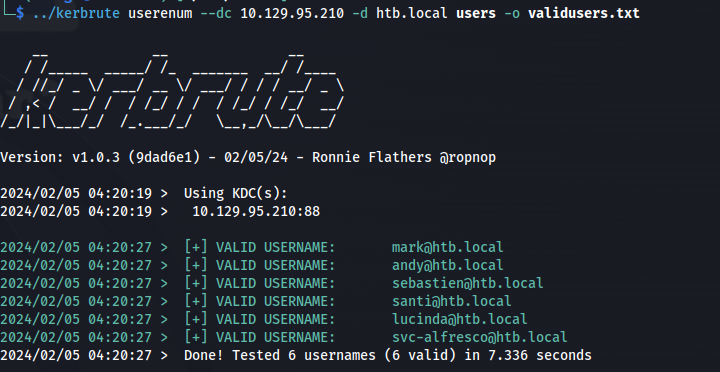Viewport: 720px width, 372px height.
Task: Click the Version: v1.0.3 text
Action: pos(60,158)
